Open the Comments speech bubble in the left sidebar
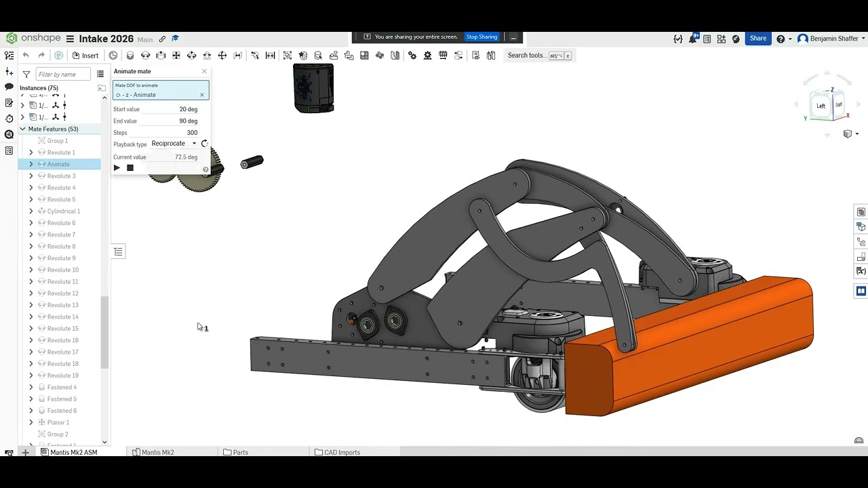Screen dimensions: 868x488 (9, 87)
